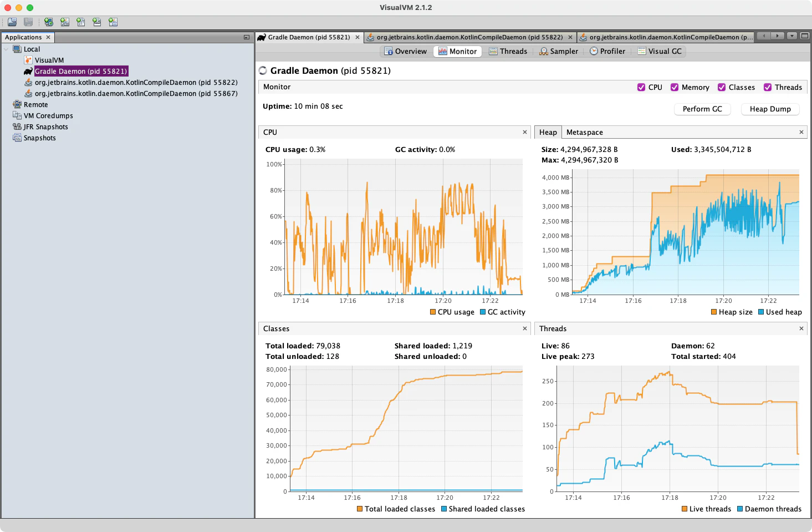Screen dimensions: 812x532
Task: Click the "Uptime: 10 min 08 sec" text
Action: pyautogui.click(x=303, y=107)
